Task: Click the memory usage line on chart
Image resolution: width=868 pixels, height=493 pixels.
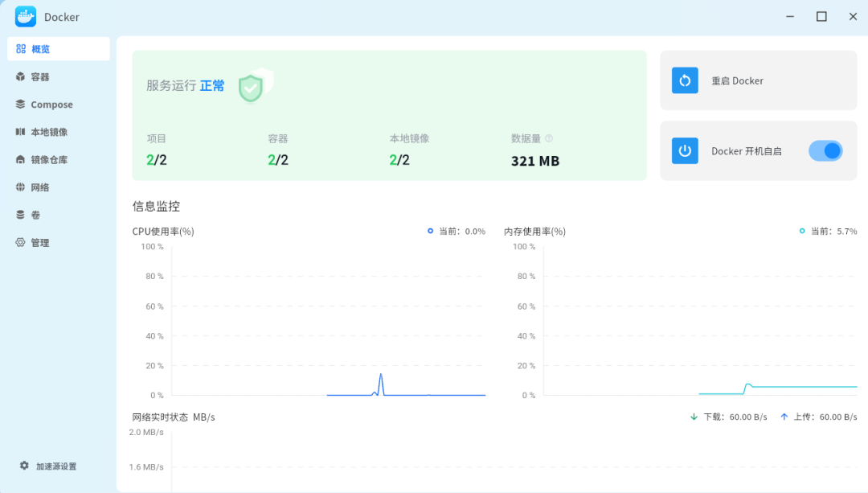Action: 778,389
